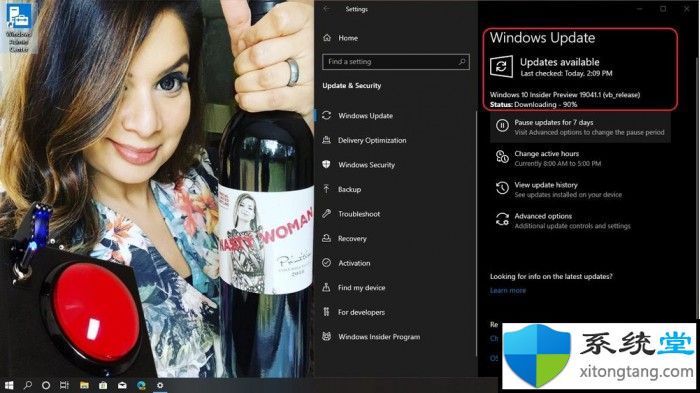The image size is (700, 393).
Task: Open the Windows Start menu
Action: coord(9,385)
